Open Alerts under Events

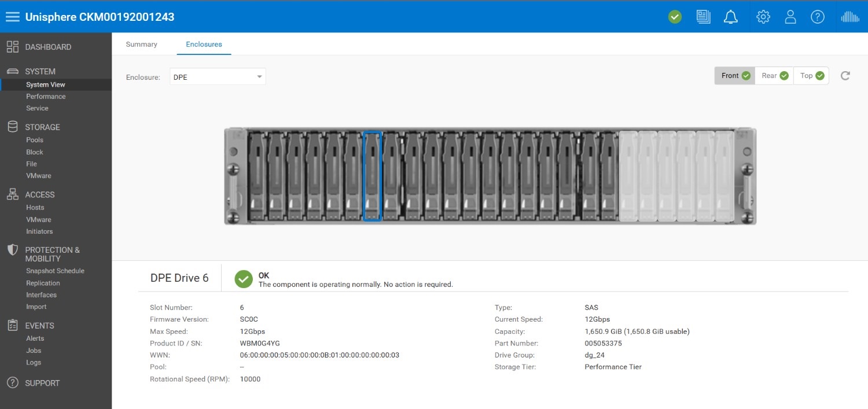(35, 338)
